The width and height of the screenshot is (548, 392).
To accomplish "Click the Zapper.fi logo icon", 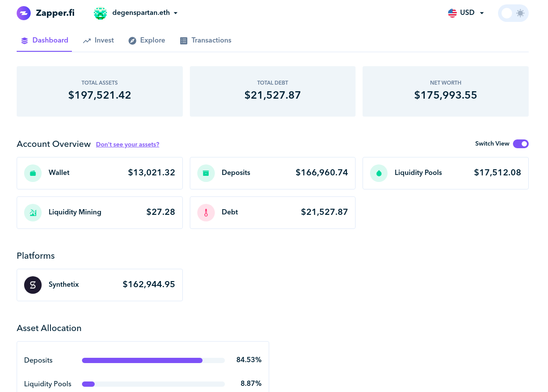I will pyautogui.click(x=24, y=13).
